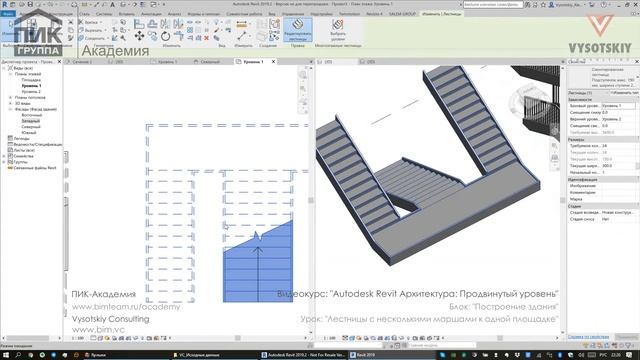Click the Select Levels multistory stairs button

coord(338,30)
